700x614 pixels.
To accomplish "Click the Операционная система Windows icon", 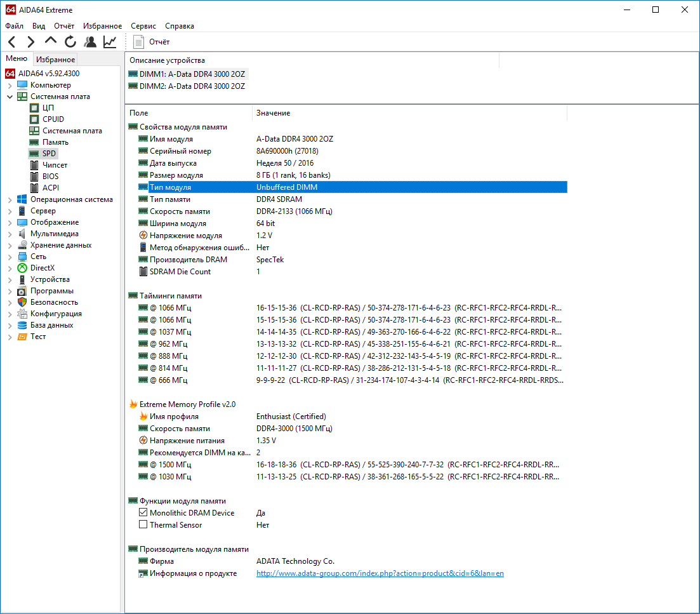I will pos(22,199).
